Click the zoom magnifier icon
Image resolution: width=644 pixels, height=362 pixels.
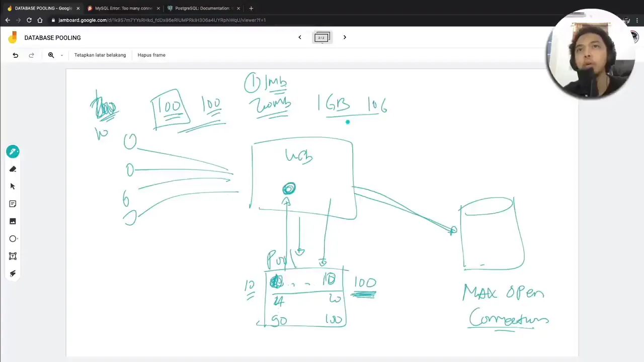(x=51, y=55)
